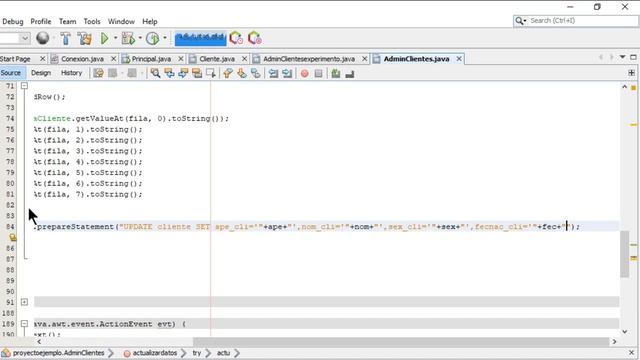Open the Run Project dropdown arrow
640x360 pixels.
[x=116, y=38]
